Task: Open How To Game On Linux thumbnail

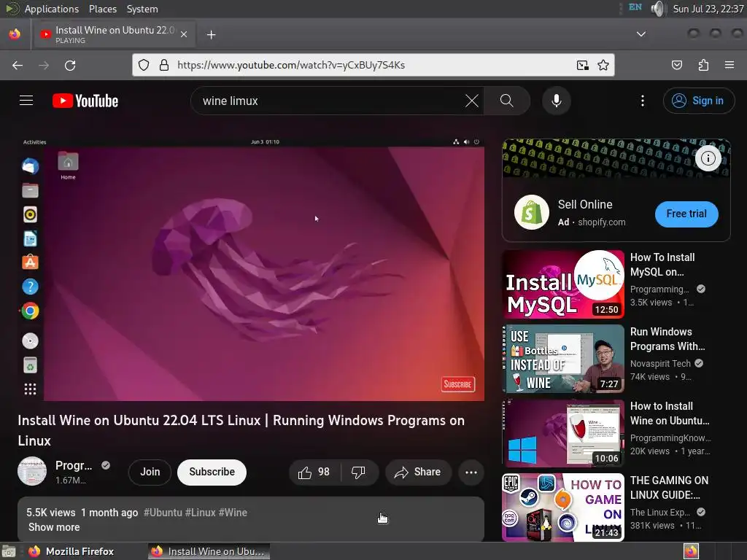Action: [564, 507]
